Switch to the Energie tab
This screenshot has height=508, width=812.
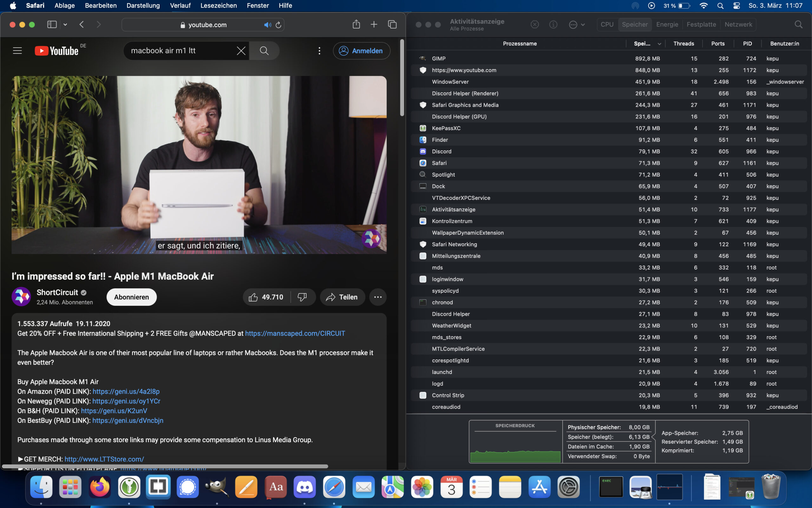coord(667,24)
